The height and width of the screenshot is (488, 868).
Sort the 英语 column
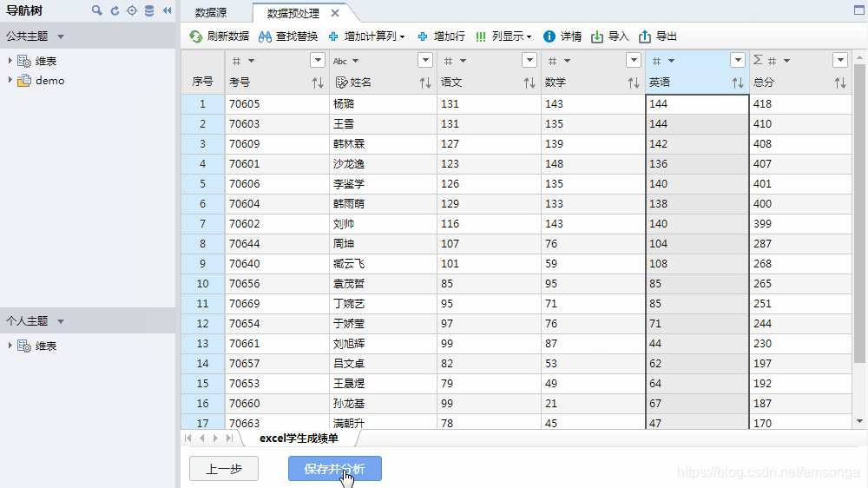pyautogui.click(x=737, y=83)
